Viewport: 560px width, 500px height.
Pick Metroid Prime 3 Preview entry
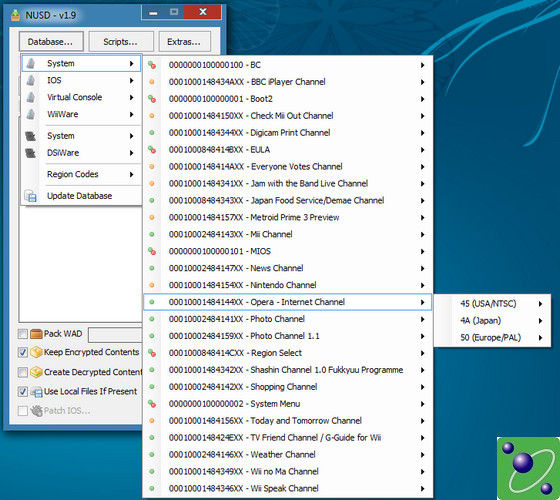coord(288,218)
